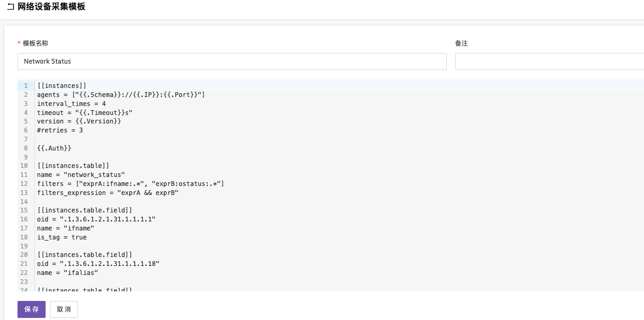This screenshot has height=320, width=644.
Task: Focus the empty 备注 input field
Action: click(550, 61)
